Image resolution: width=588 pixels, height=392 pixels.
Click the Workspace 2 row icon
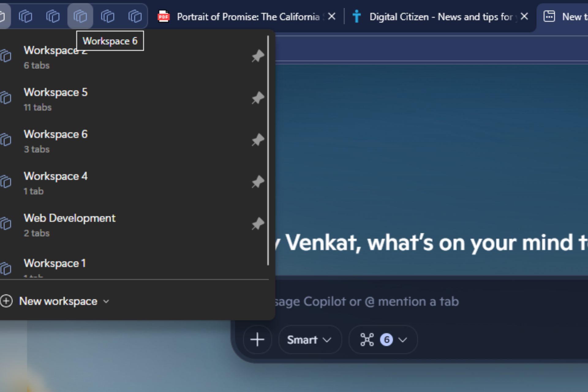click(6, 56)
